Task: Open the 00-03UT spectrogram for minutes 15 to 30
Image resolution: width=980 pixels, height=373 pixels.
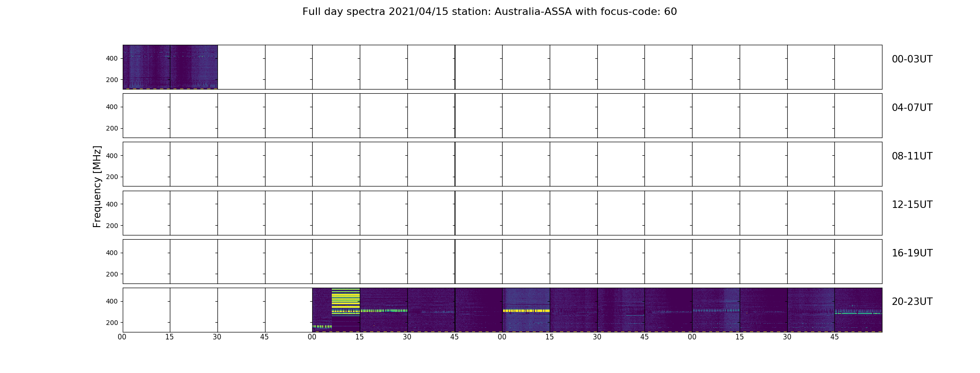Action: (194, 67)
